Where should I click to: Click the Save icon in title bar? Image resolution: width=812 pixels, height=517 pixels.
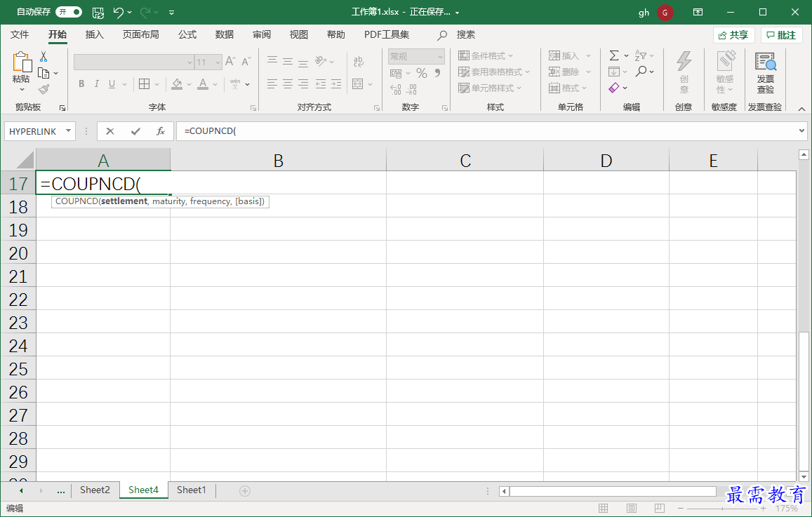pyautogui.click(x=98, y=13)
